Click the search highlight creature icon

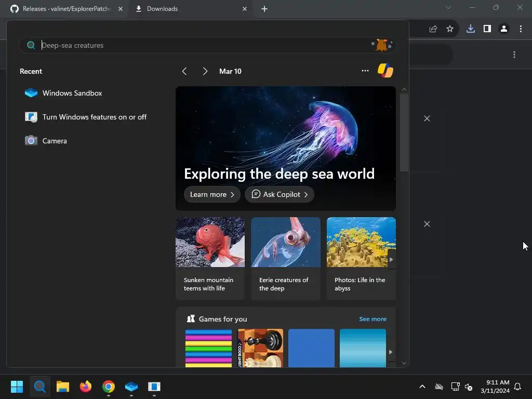(x=382, y=45)
